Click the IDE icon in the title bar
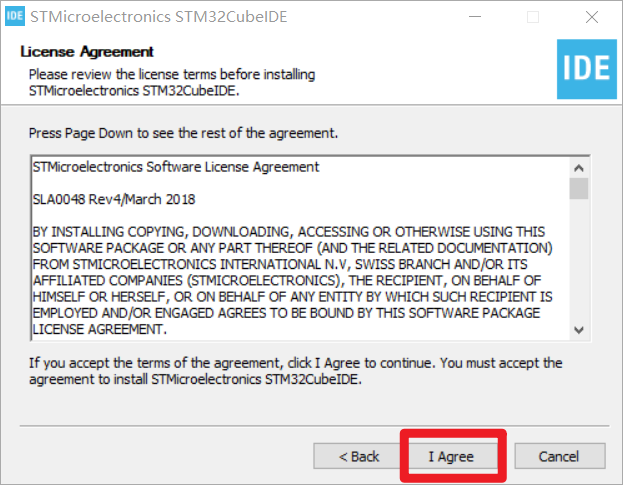Screen dimensions: 623x485 click(15, 16)
